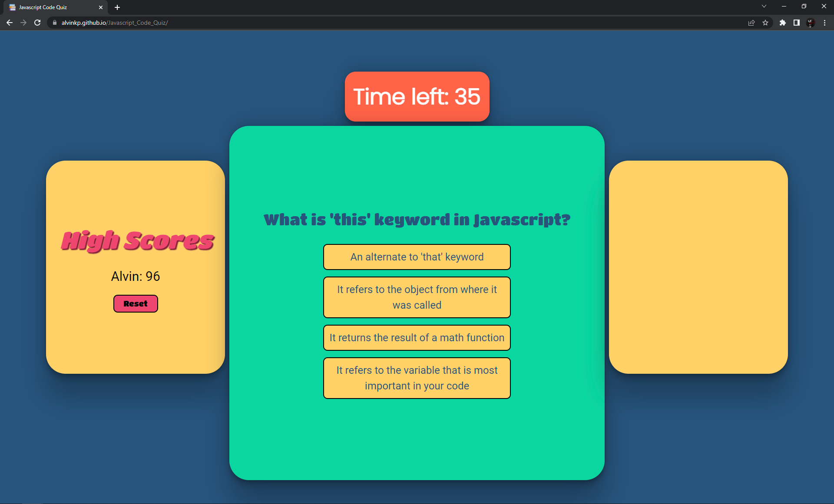Click the browser sidebar toggle icon
This screenshot has width=834, height=504.
(x=797, y=23)
